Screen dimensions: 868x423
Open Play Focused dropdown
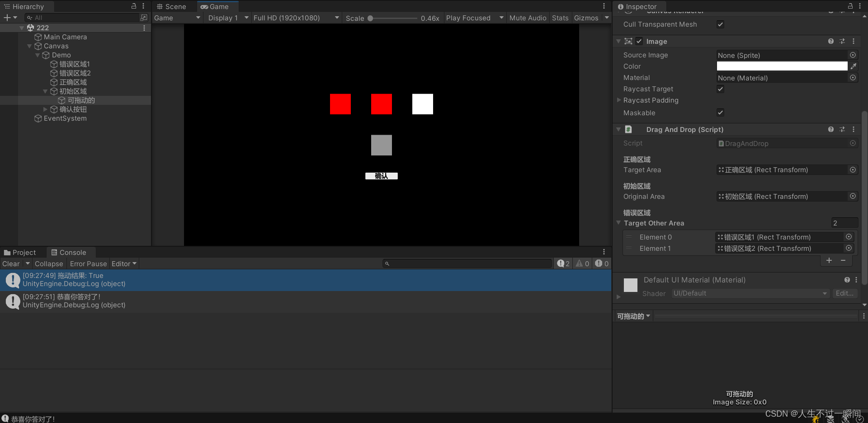click(x=475, y=18)
